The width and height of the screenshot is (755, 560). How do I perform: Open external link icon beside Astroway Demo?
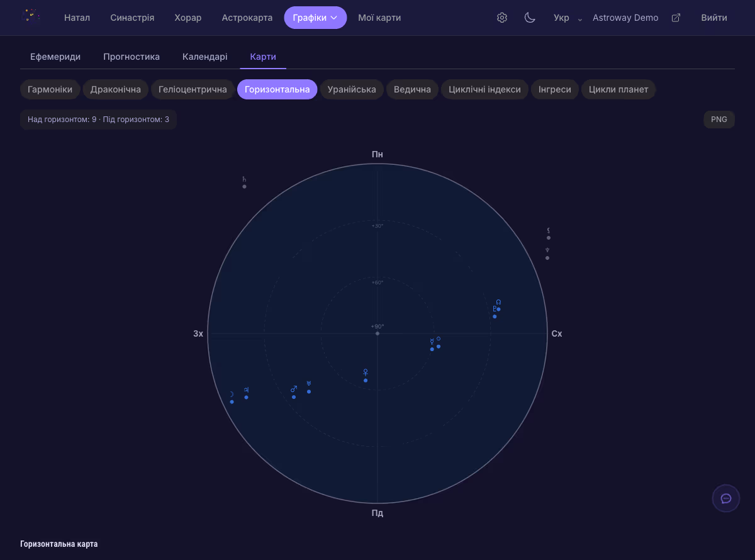(676, 18)
